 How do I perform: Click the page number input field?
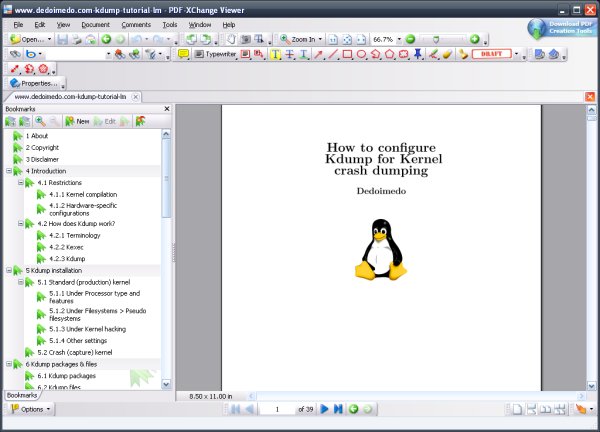point(276,409)
